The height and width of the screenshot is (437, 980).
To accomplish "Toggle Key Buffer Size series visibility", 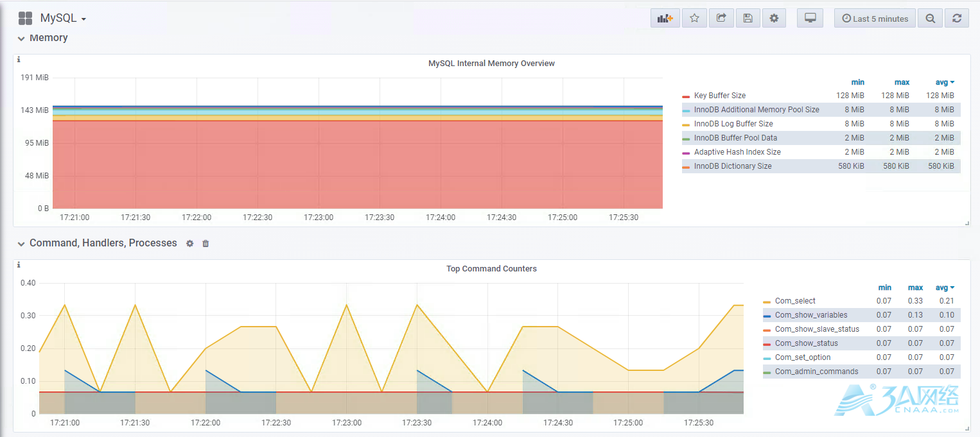I will pyautogui.click(x=720, y=96).
